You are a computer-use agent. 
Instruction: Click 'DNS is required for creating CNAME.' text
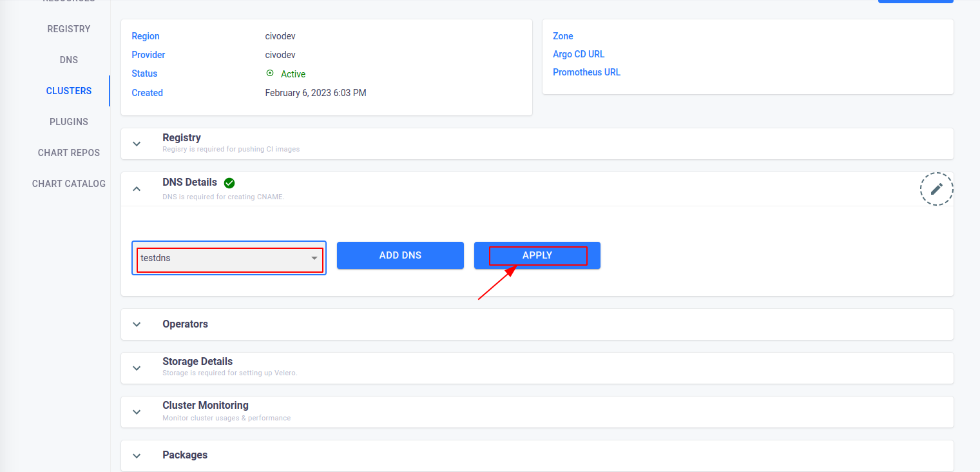point(224,197)
